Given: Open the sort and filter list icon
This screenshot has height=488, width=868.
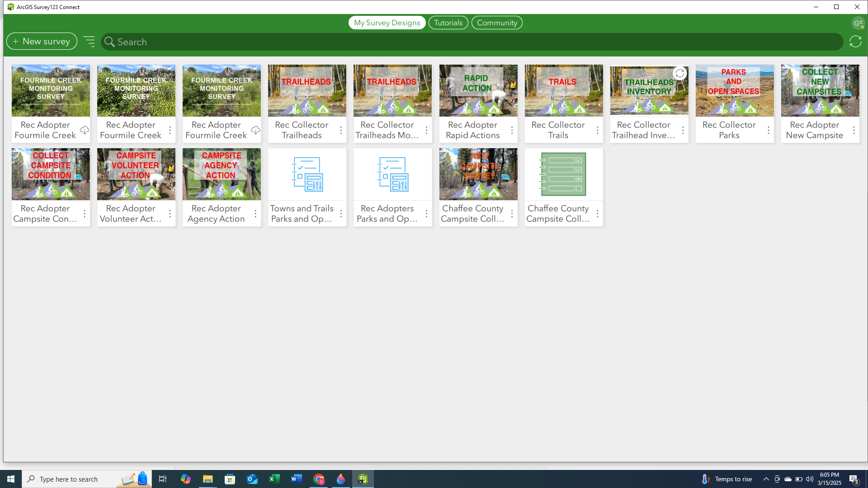Looking at the screenshot, I should [89, 42].
